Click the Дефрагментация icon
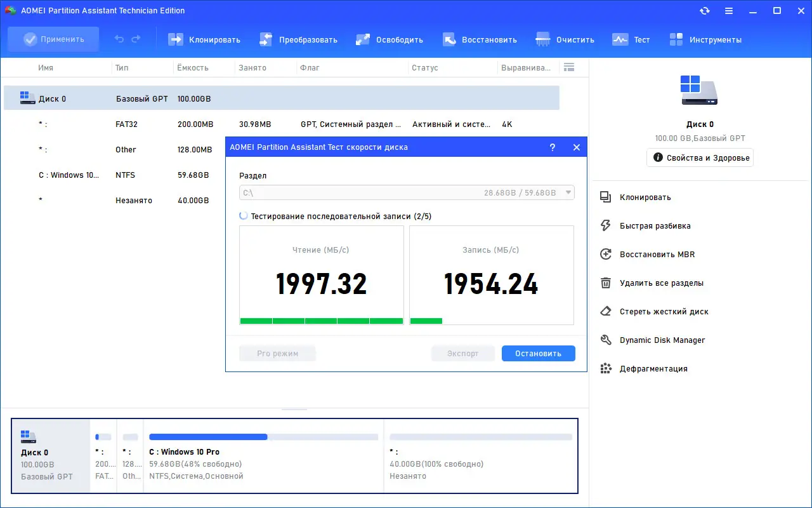The image size is (812, 508). coord(606,369)
